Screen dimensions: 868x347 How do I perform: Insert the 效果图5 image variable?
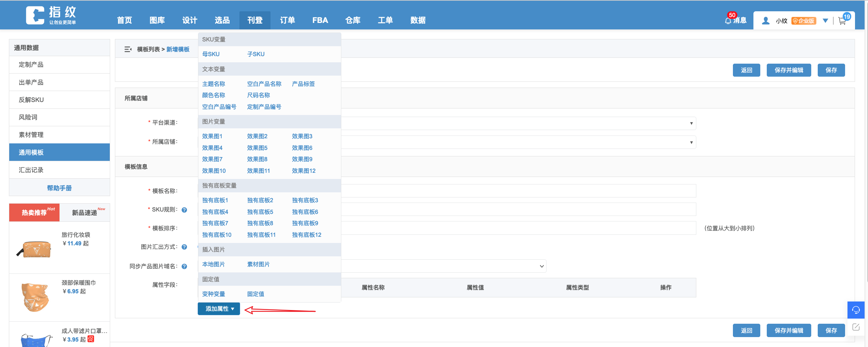point(257,147)
